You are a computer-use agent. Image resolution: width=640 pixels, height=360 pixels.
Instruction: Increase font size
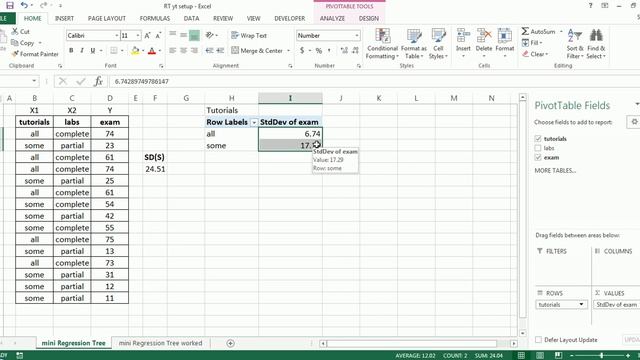147,36
